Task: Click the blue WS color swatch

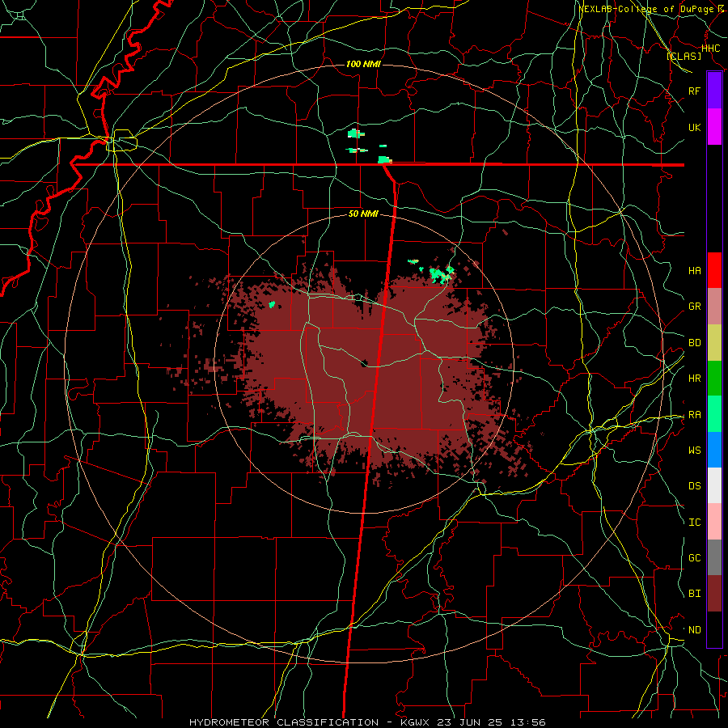Action: 714,450
